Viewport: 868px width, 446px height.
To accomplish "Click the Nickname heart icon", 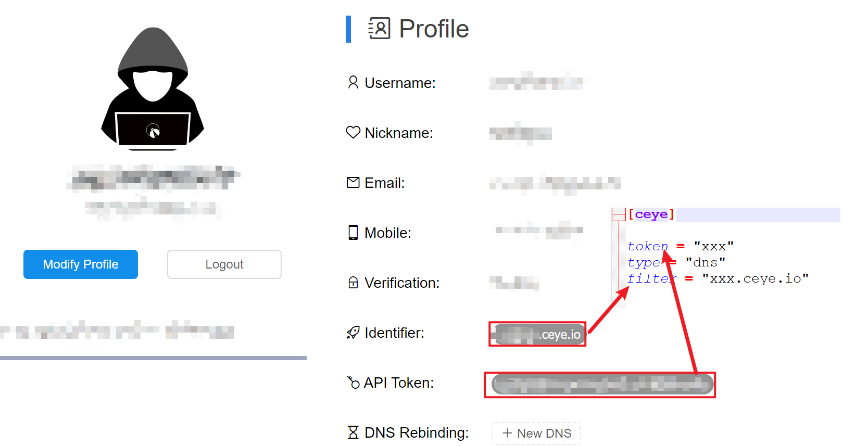I will [x=353, y=133].
